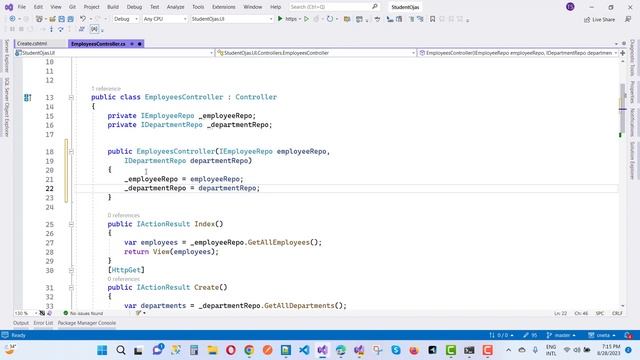This screenshot has height=360, width=640.
Task: Open Google Chrome from taskbar
Action: pos(249,350)
